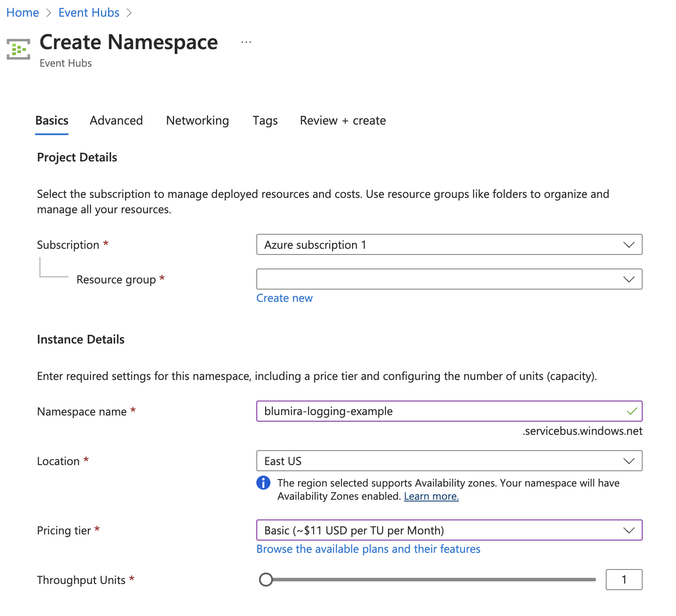Open the Networking tab
This screenshot has height=616, width=676.
point(198,121)
